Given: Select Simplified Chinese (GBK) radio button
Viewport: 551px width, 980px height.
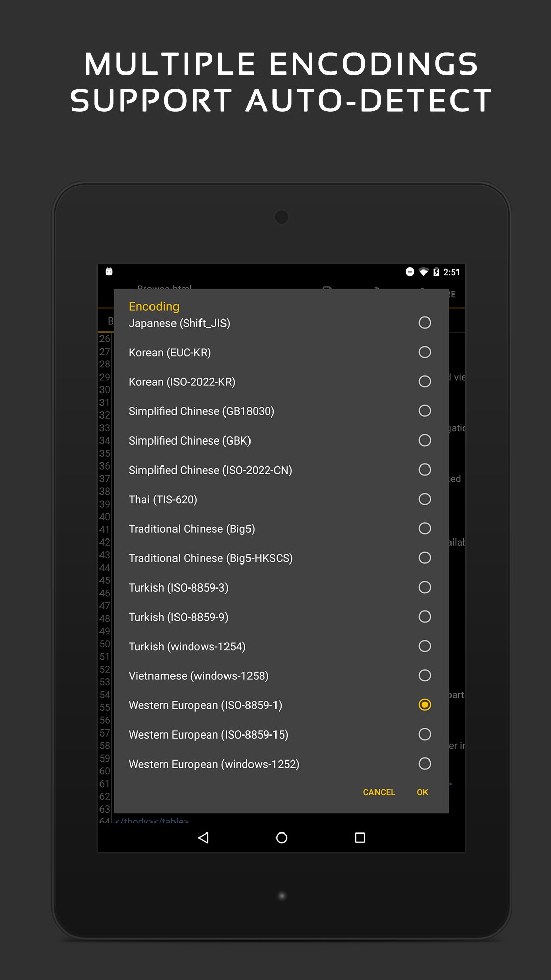Looking at the screenshot, I should coord(424,440).
